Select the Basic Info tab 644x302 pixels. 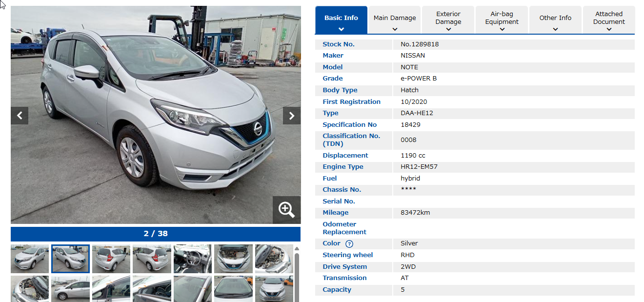coord(341,18)
